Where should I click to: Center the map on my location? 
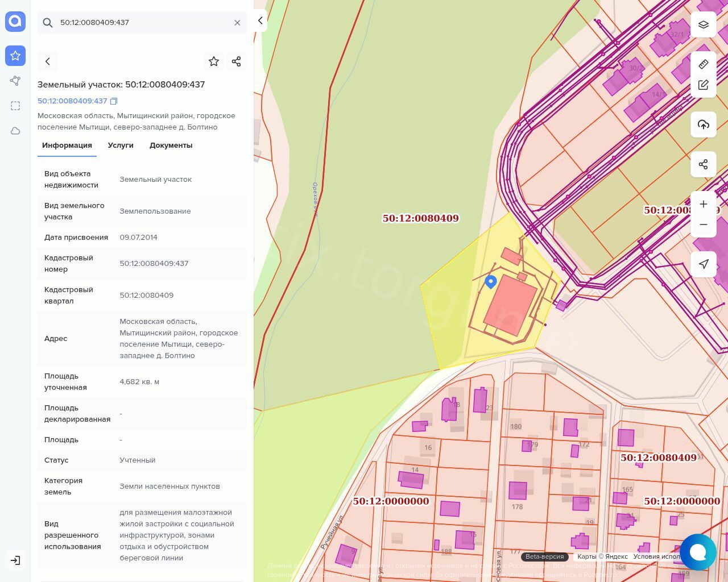(704, 264)
